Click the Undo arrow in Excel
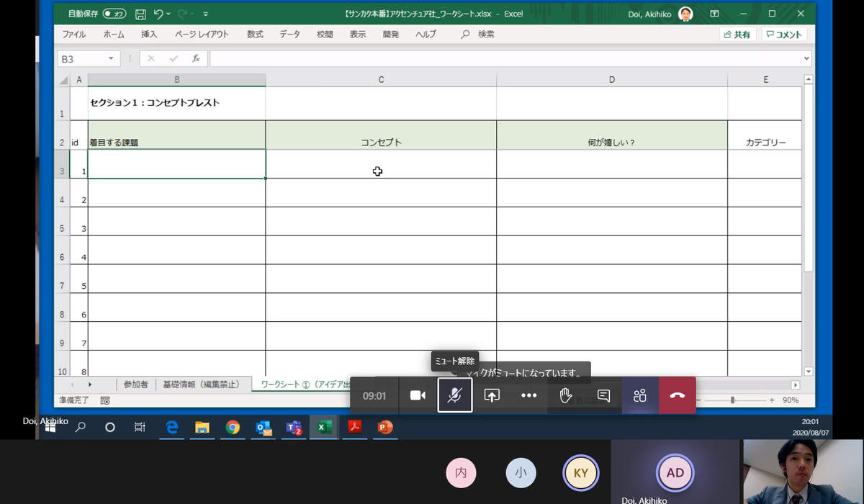 158,14
